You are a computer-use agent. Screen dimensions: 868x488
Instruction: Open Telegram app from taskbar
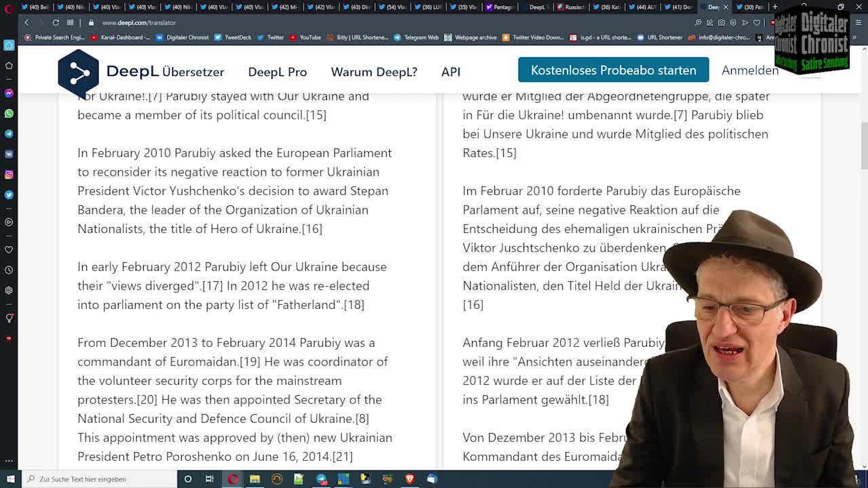click(x=321, y=479)
